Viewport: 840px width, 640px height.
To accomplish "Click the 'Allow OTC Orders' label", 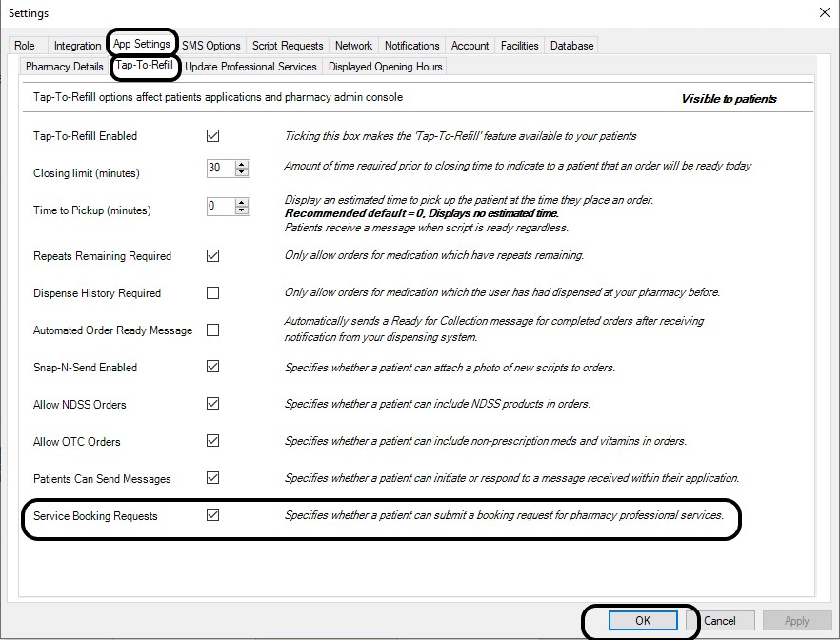I will 76,441.
